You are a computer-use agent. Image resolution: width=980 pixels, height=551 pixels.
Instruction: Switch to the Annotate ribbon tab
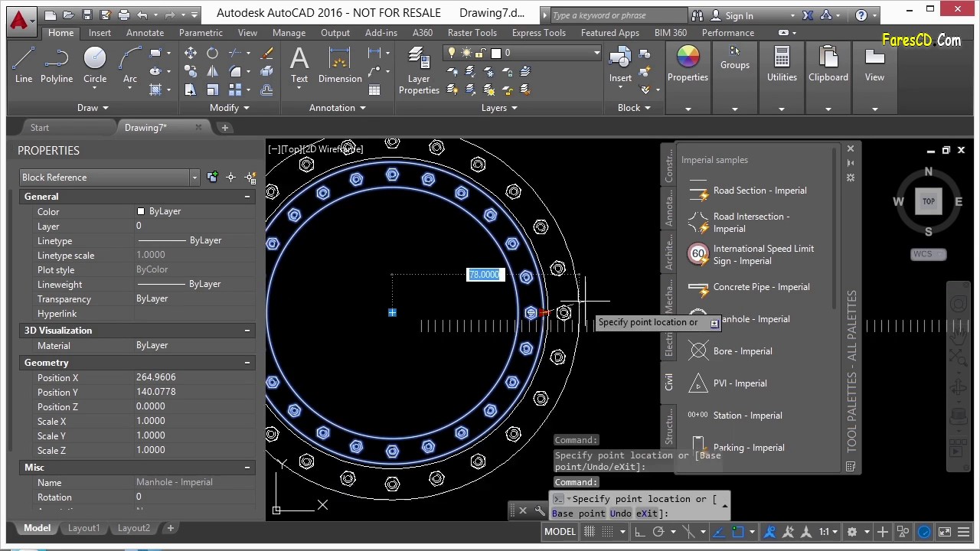click(x=145, y=33)
